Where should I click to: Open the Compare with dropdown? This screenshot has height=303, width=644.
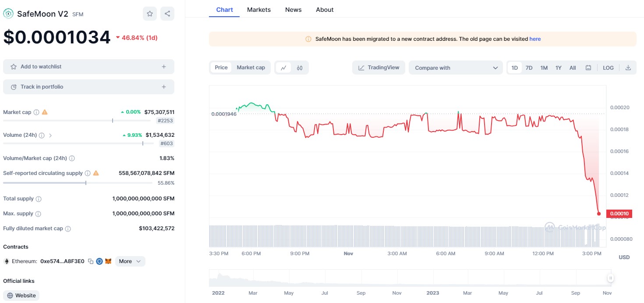point(456,68)
